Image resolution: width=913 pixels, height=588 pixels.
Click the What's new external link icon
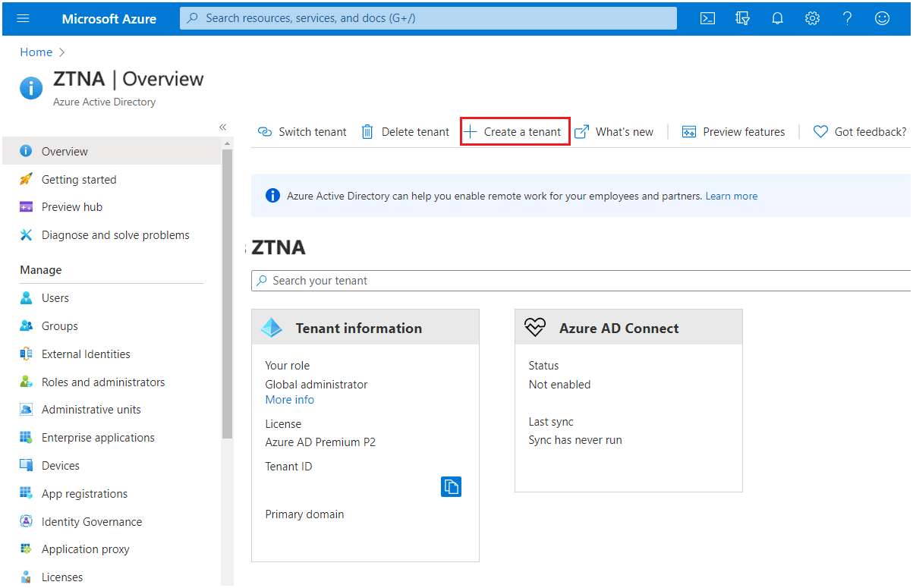point(581,132)
